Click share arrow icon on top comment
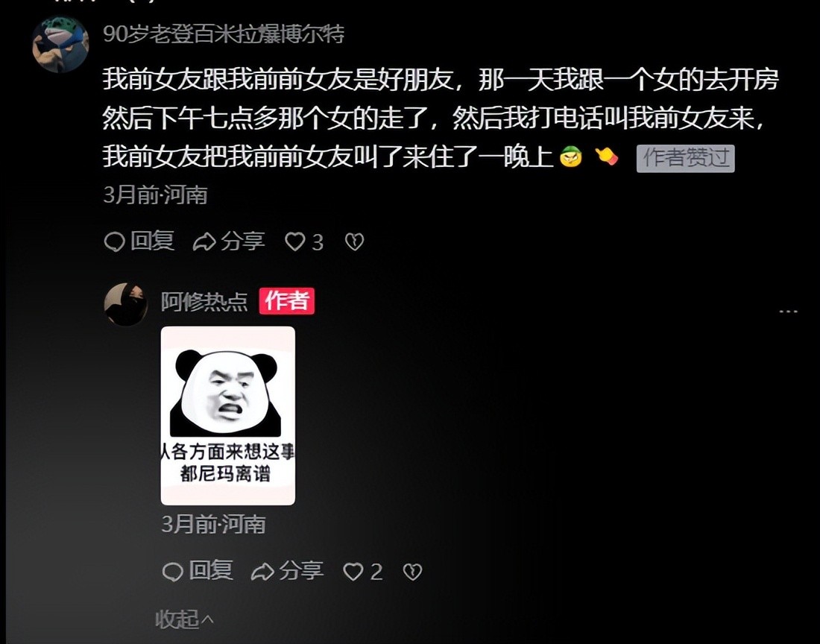Screen dimensions: 820x644 coord(204,242)
